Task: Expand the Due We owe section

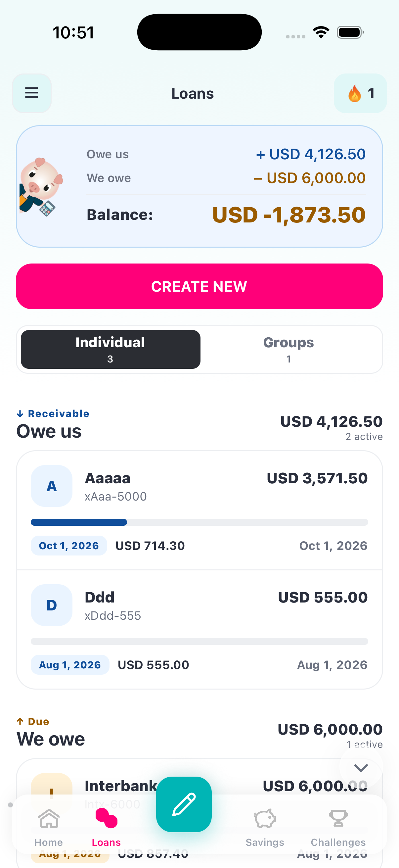Action: [x=199, y=733]
